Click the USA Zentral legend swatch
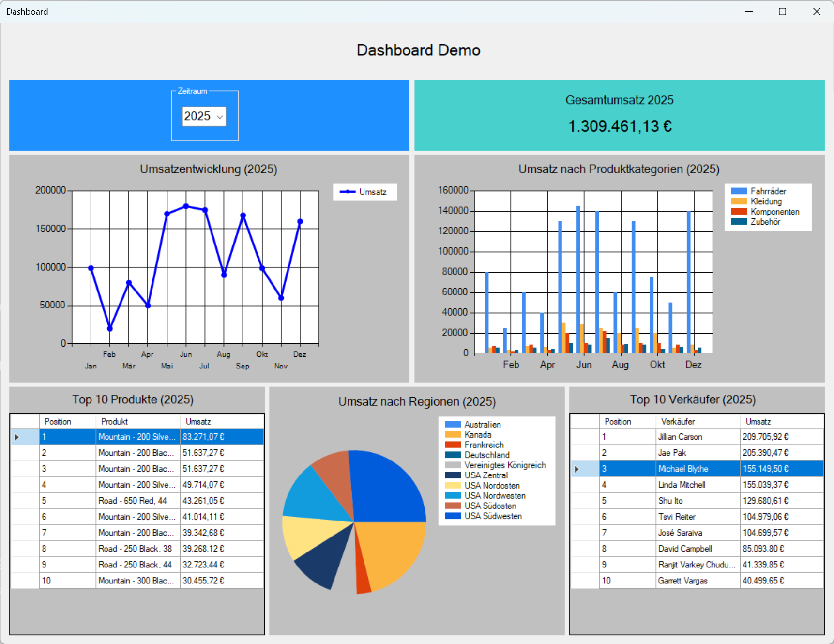Image resolution: width=834 pixels, height=644 pixels. tap(453, 475)
